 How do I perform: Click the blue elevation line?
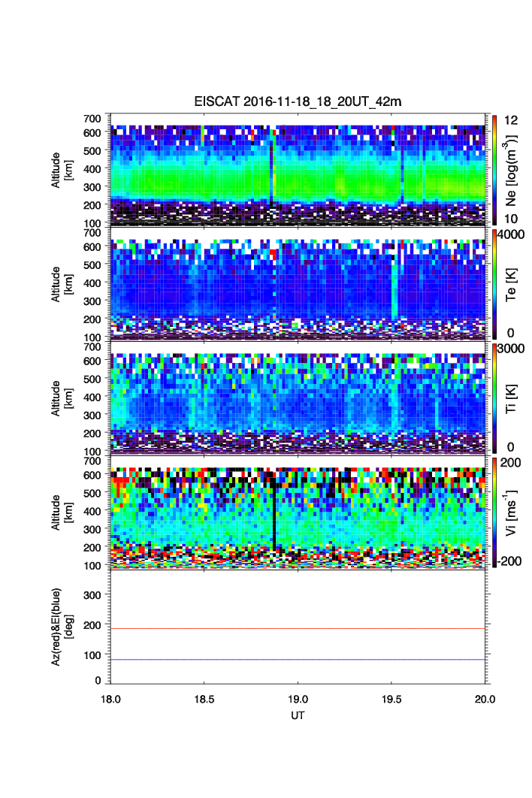pyautogui.click(x=301, y=660)
